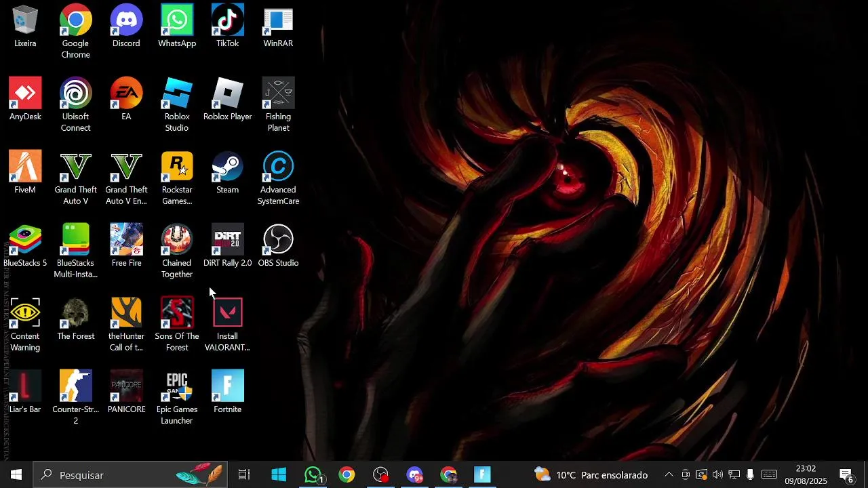Select theHunter Call of the Wild icon
868x488 pixels.
click(126, 324)
